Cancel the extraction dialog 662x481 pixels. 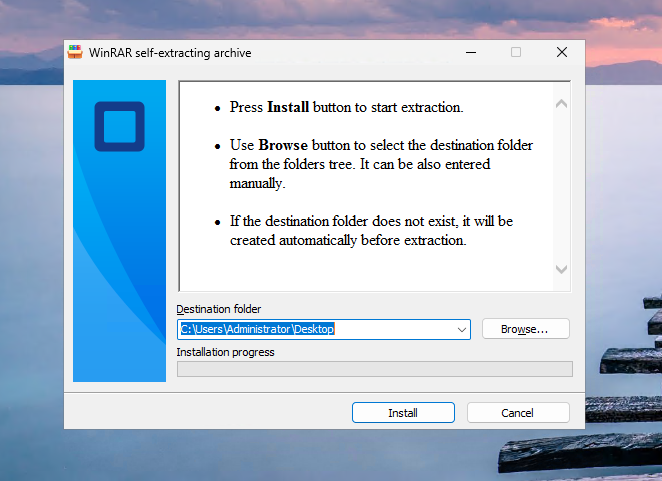tap(518, 413)
